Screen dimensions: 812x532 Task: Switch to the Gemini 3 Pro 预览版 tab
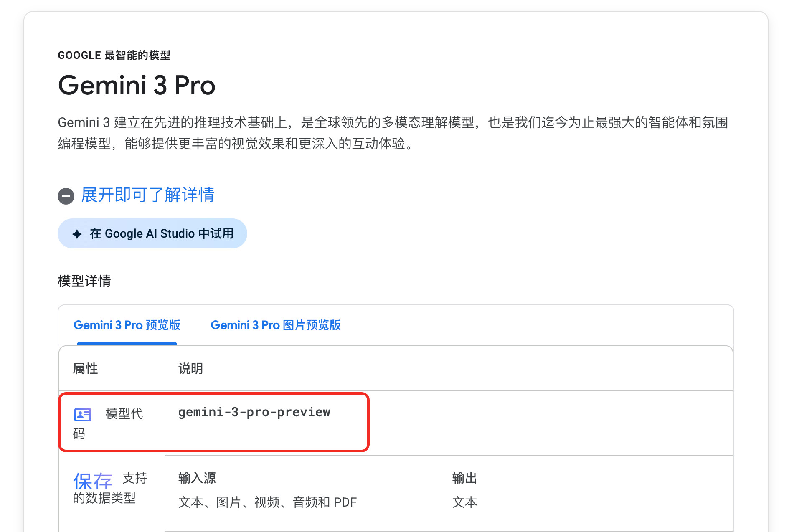pyautogui.click(x=127, y=325)
